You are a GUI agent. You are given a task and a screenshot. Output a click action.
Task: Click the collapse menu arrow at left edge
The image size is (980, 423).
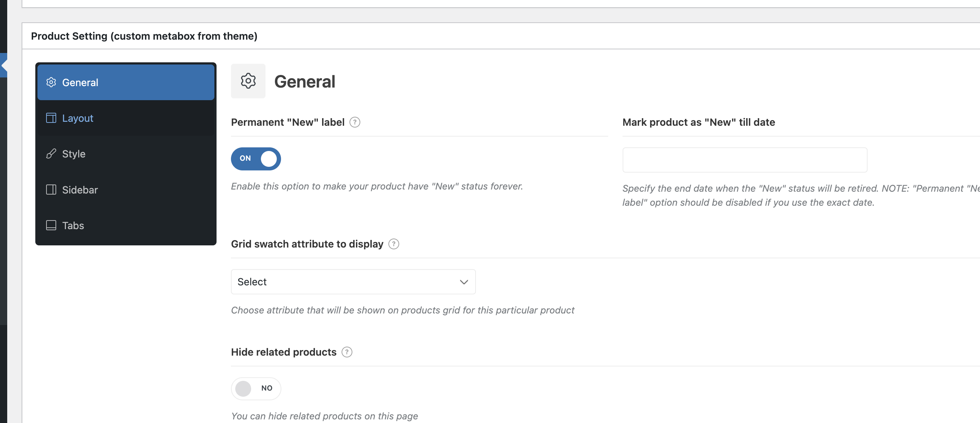tap(4, 66)
